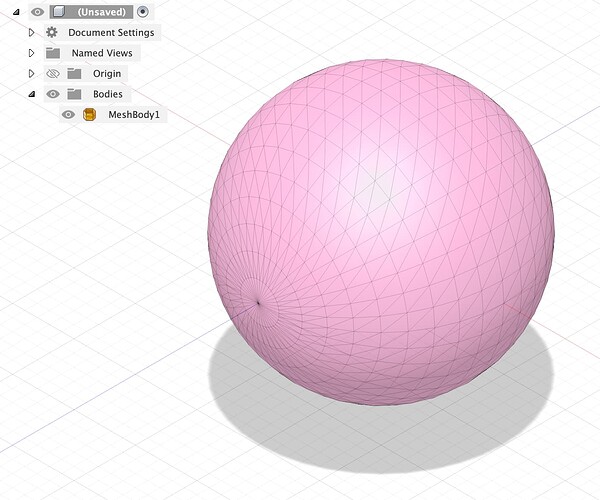Click the orange mesh body icon
Viewport: 600px width, 500px height.
click(x=90, y=114)
